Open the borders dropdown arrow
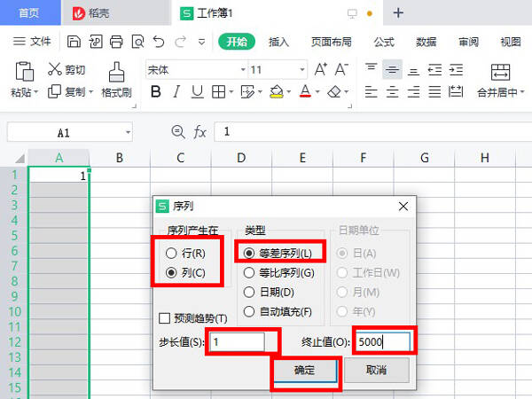 (x=231, y=92)
